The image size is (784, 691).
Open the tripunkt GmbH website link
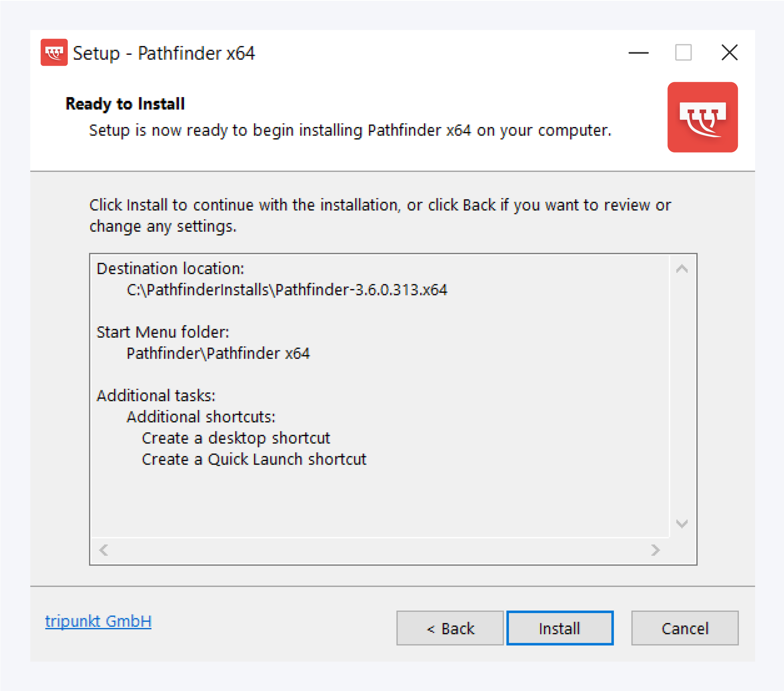tap(99, 622)
